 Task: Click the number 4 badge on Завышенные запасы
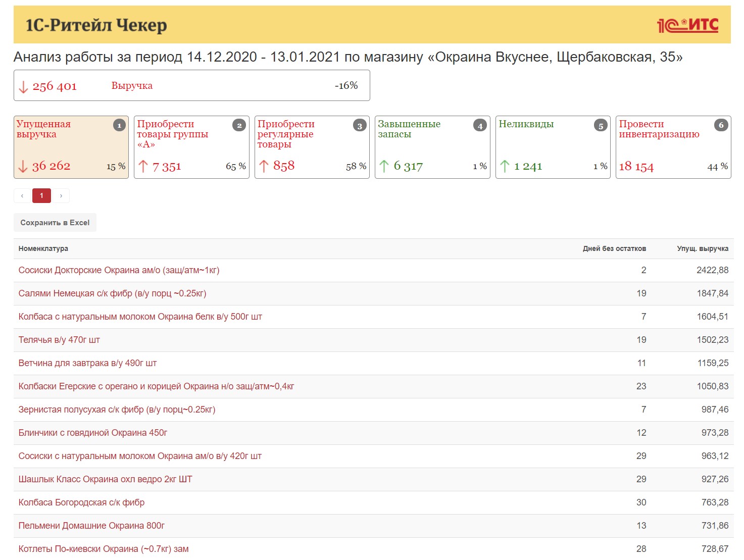pyautogui.click(x=480, y=125)
